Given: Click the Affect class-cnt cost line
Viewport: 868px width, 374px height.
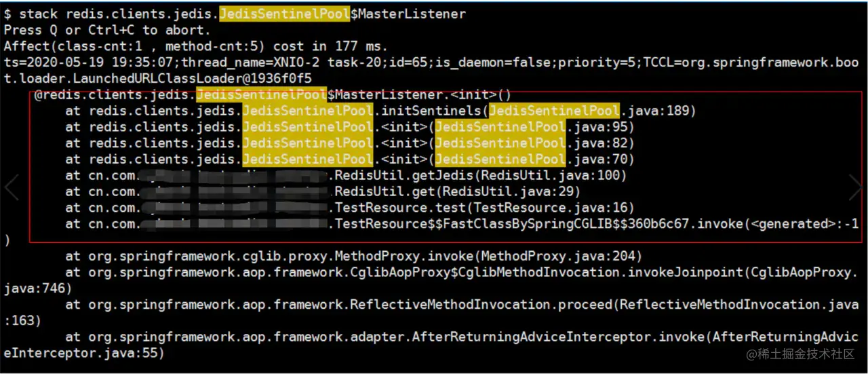Looking at the screenshot, I should (196, 46).
